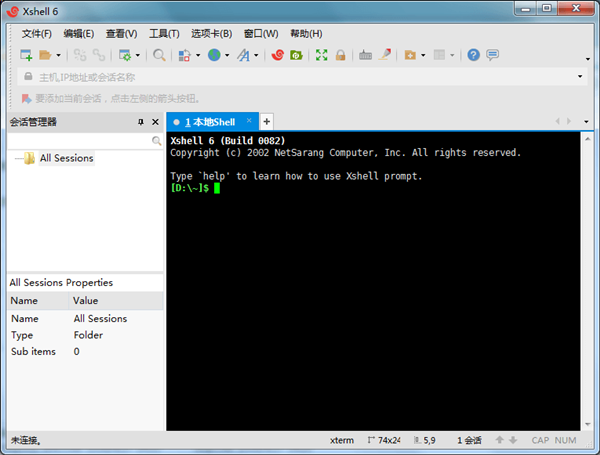Switch to the '1 本地Shell' tab
This screenshot has height=455, width=600.
(x=209, y=121)
